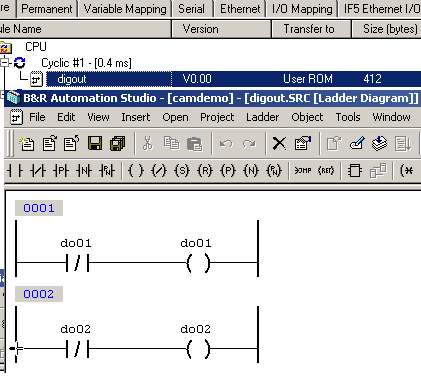The width and height of the screenshot is (421, 384).
Task: Open the Window menu
Action: pos(391,117)
